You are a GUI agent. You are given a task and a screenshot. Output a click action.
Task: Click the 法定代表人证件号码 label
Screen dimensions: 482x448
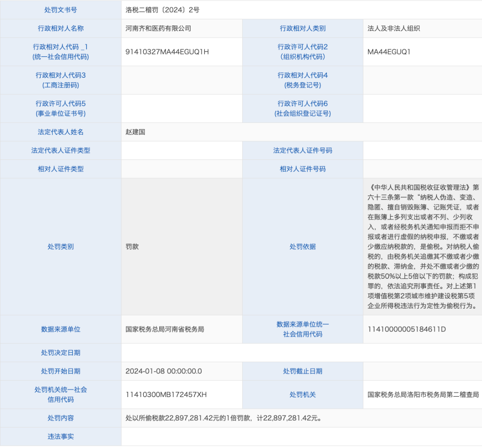coord(303,151)
